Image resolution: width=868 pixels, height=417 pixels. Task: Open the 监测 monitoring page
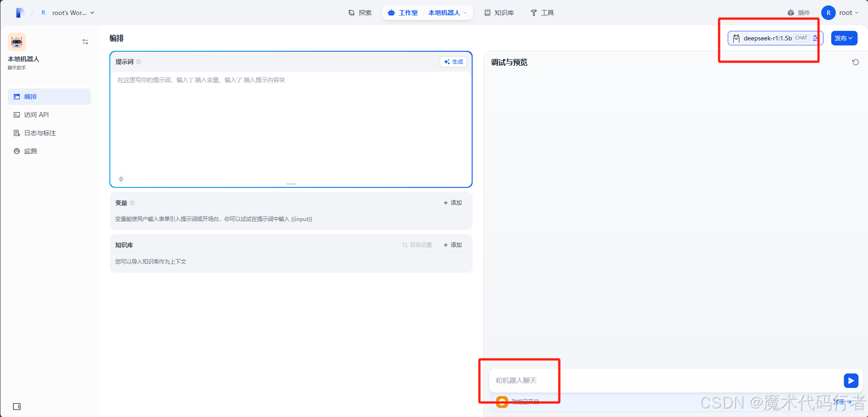(49, 151)
